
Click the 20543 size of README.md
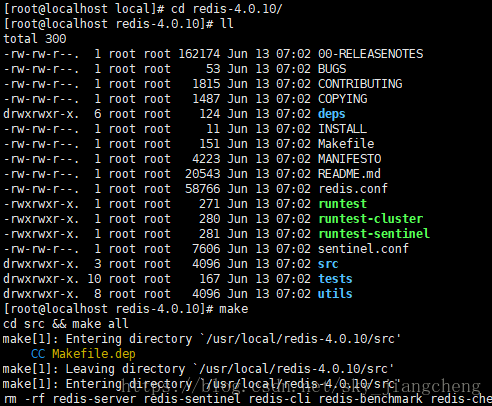[203, 174]
